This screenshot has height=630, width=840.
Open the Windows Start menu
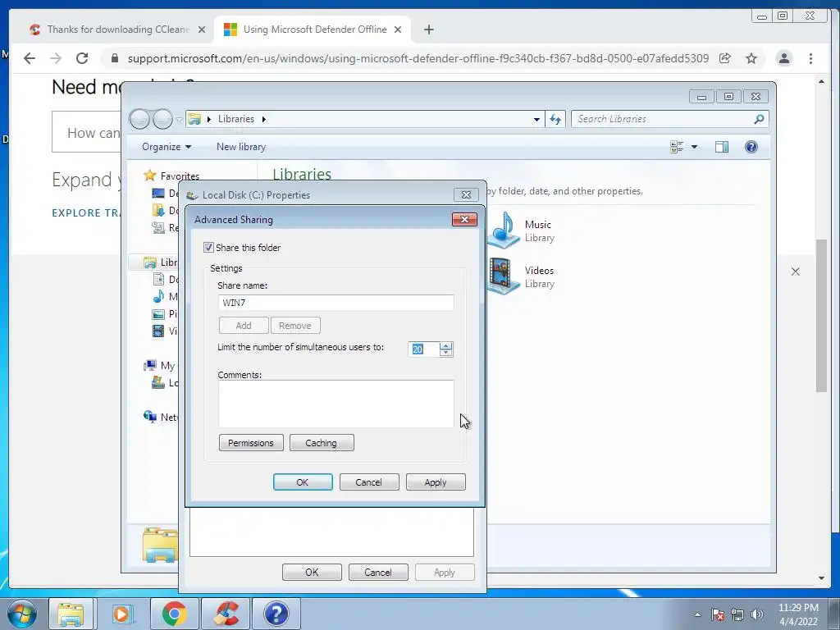21,614
